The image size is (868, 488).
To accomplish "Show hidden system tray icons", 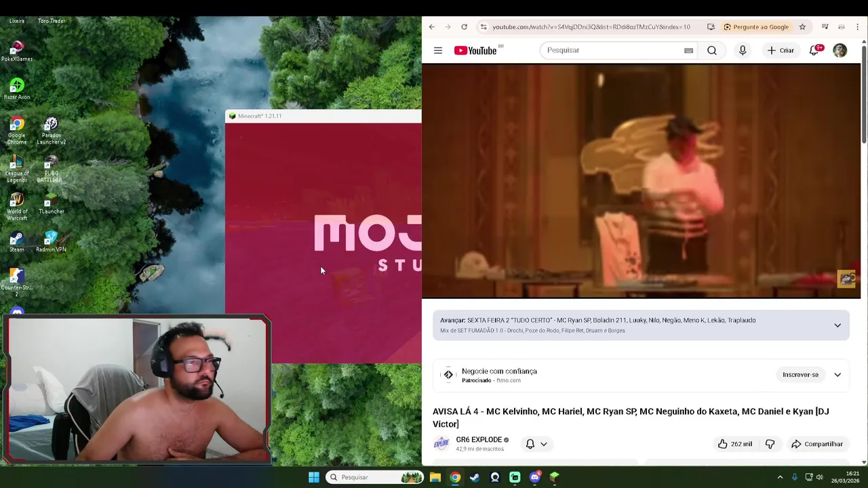I will tap(780, 477).
